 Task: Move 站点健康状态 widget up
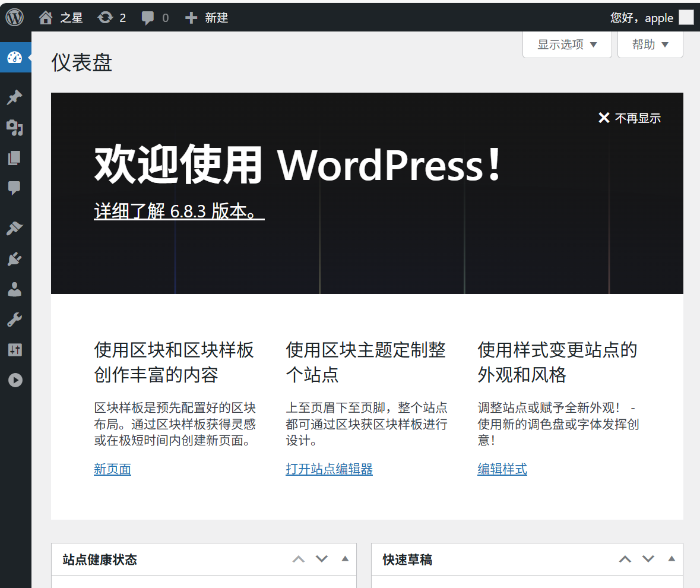(299, 559)
